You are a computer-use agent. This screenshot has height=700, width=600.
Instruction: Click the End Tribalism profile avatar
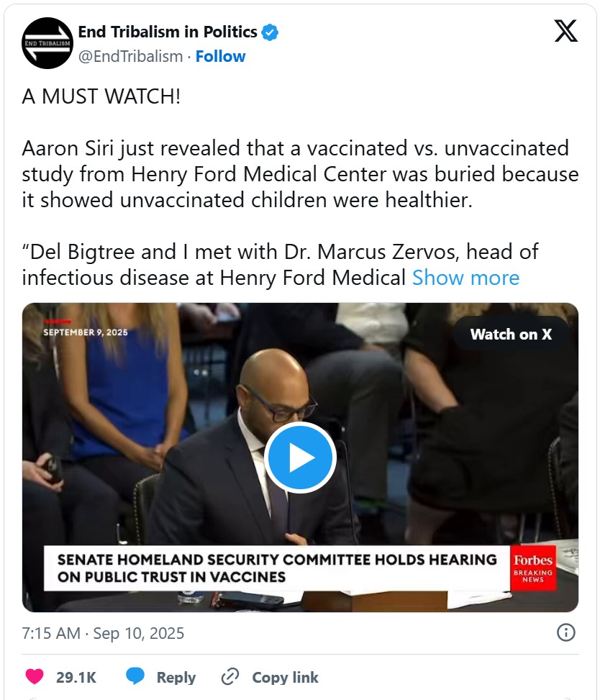click(47, 44)
